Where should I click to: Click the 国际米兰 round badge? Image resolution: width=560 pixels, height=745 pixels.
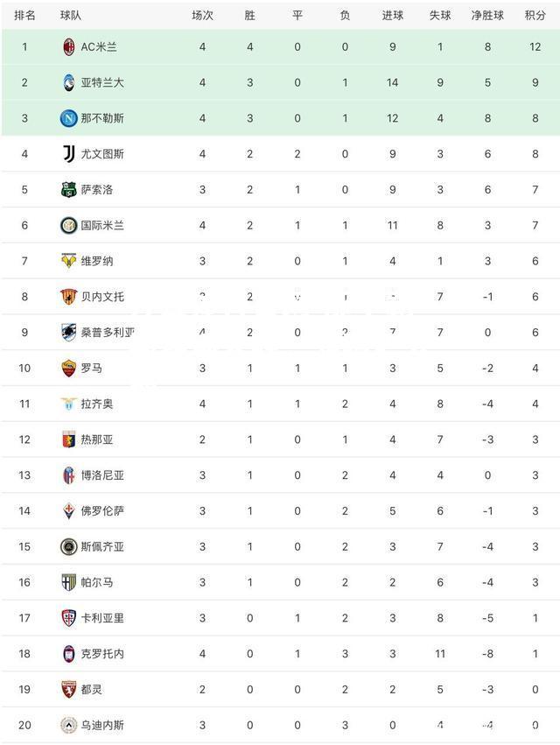pos(69,225)
